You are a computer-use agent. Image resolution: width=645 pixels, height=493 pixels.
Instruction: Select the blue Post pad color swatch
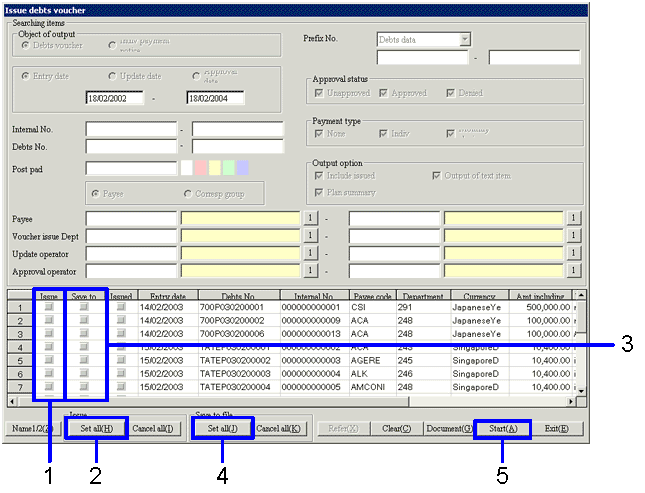pos(242,167)
